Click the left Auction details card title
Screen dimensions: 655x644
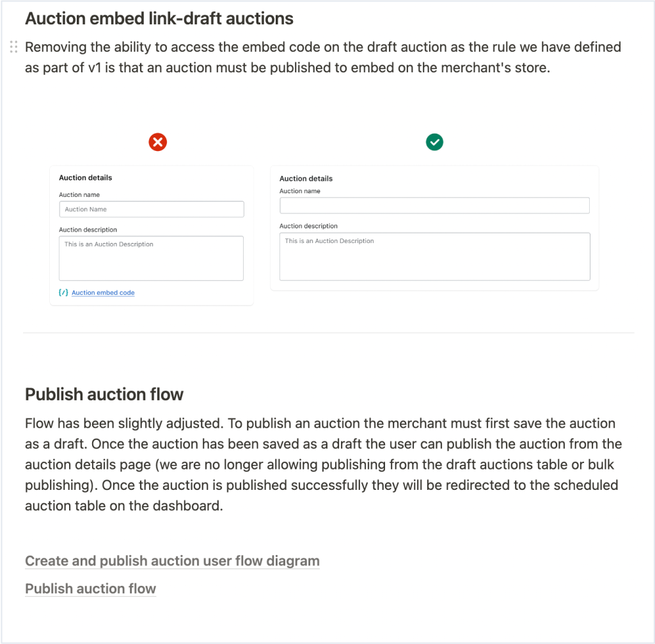(86, 178)
